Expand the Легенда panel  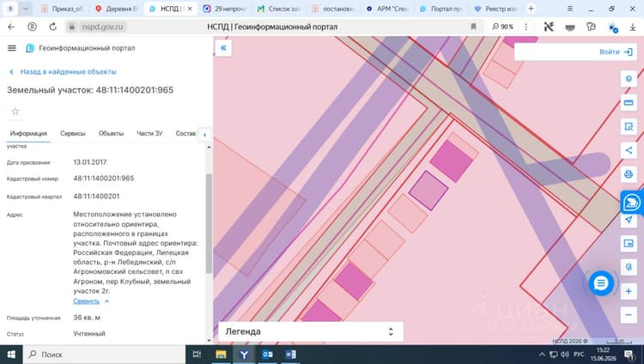click(311, 331)
